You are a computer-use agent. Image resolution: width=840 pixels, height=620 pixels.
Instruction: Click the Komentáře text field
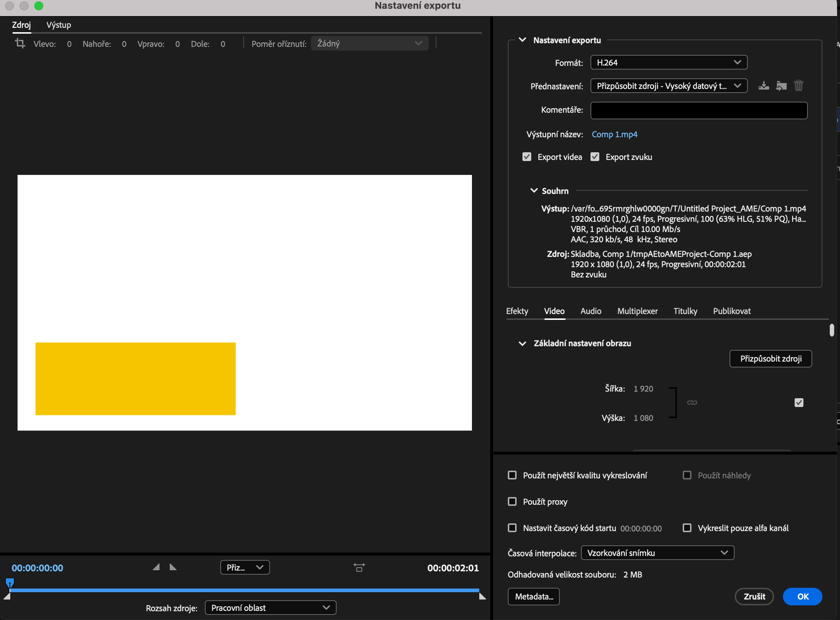pyautogui.click(x=698, y=110)
